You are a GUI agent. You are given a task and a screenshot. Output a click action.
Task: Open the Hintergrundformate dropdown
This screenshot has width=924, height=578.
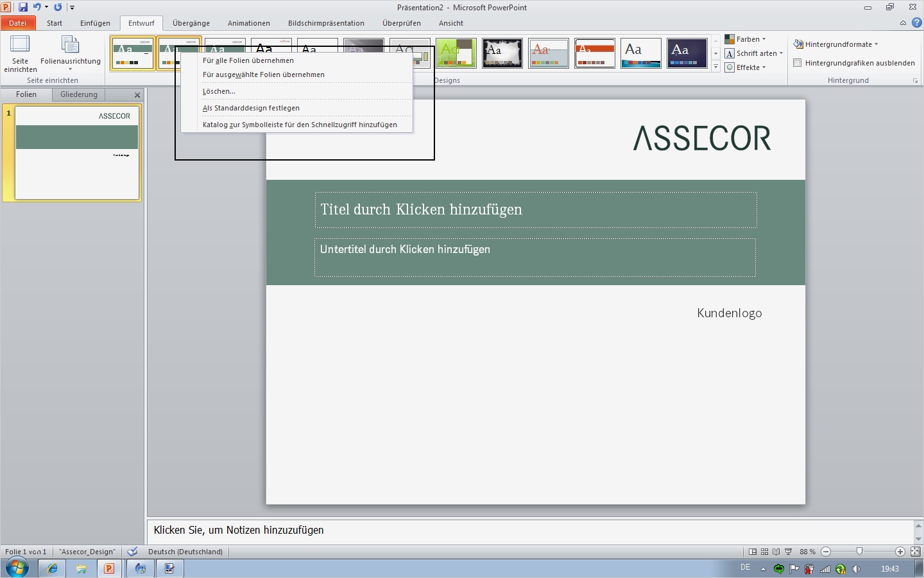click(x=836, y=44)
